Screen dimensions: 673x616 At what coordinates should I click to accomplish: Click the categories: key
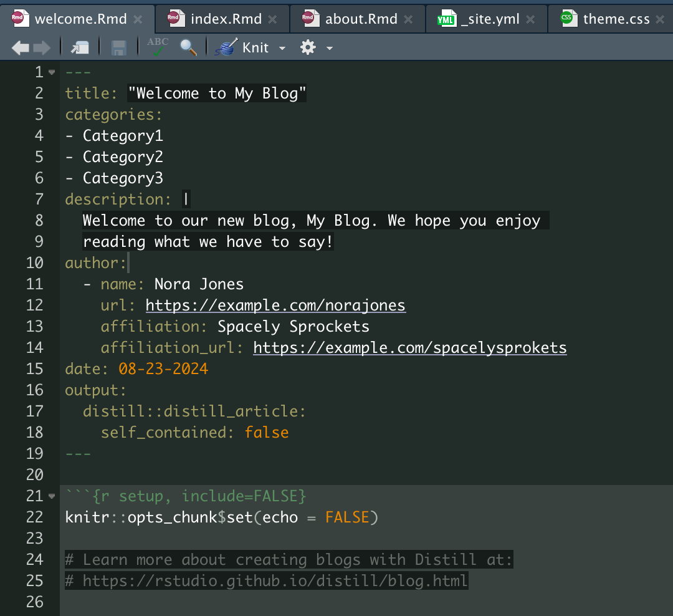113,115
